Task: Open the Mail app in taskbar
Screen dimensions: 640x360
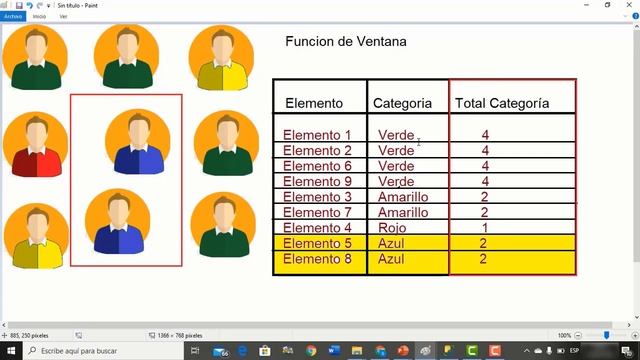Action: (220, 351)
